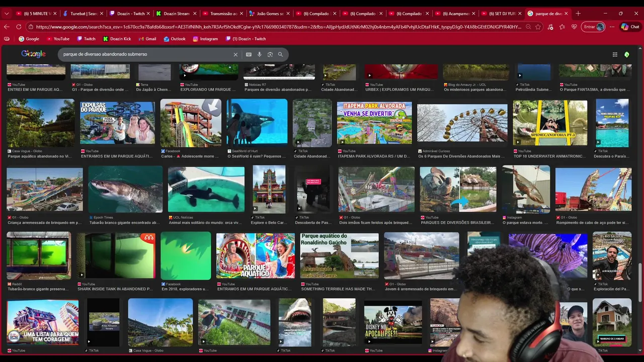
Task: Switch to the 5 MINUTE tab
Action: [36, 14]
